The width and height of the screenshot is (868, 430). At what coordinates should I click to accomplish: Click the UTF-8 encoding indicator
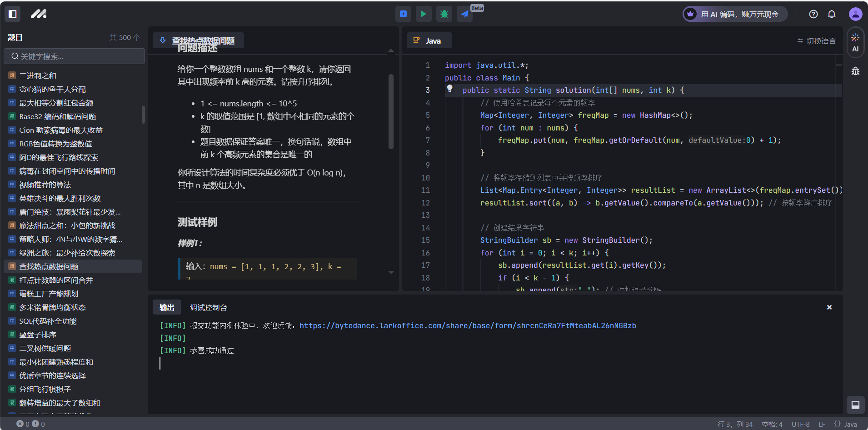pyautogui.click(x=800, y=424)
